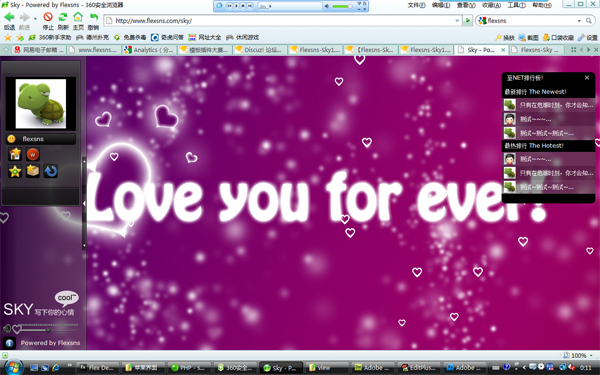Open the search engine dropdown arrow
This screenshot has height=375, width=600.
[x=579, y=21]
